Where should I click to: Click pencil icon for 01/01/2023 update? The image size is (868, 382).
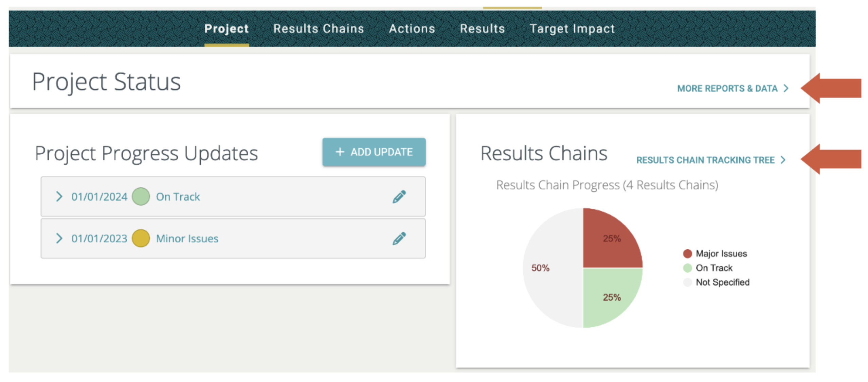pos(399,238)
